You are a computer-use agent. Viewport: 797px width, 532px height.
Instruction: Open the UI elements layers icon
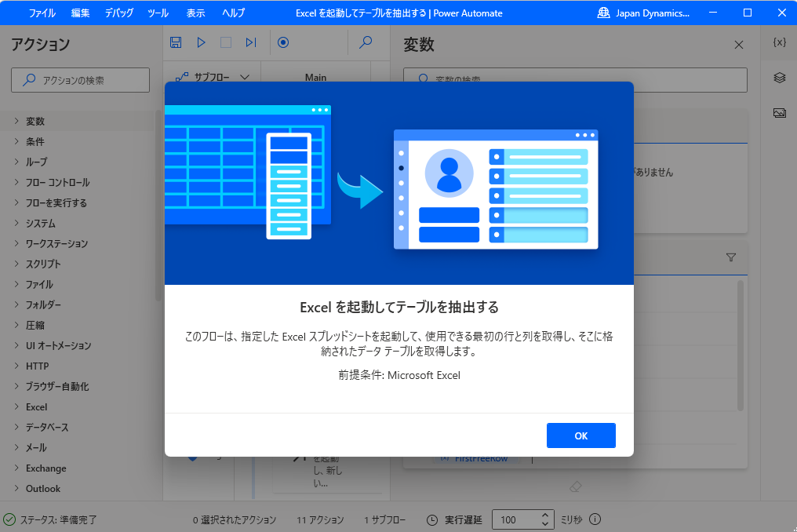click(780, 78)
